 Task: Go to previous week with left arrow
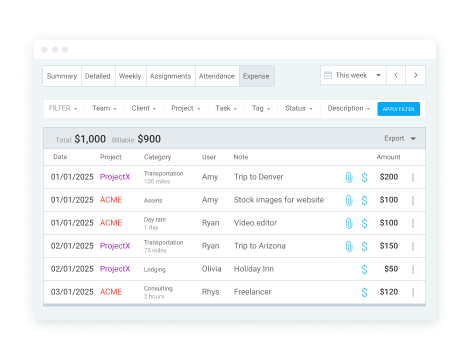pyautogui.click(x=396, y=75)
